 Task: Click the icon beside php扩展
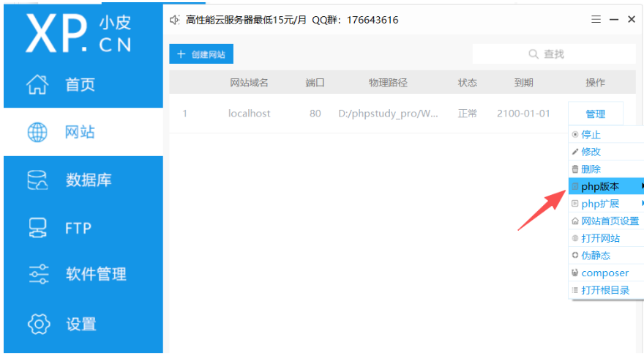click(575, 203)
